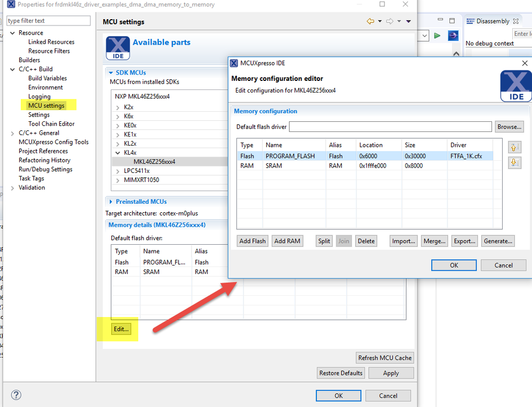532x407 pixels.
Task: Click the Split button
Action: (x=324, y=241)
